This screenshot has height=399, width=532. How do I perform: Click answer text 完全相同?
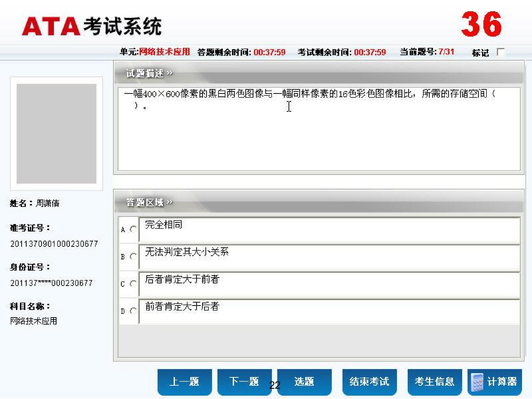(163, 225)
